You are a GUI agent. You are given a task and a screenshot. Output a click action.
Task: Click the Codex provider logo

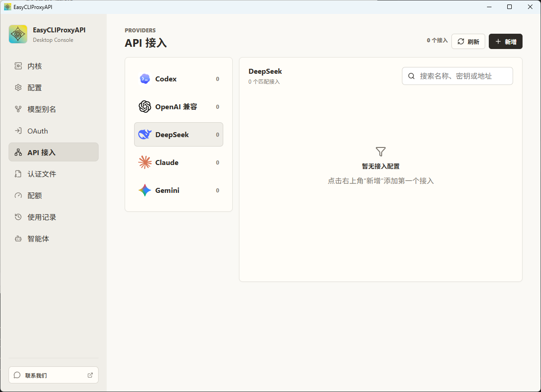coord(144,79)
